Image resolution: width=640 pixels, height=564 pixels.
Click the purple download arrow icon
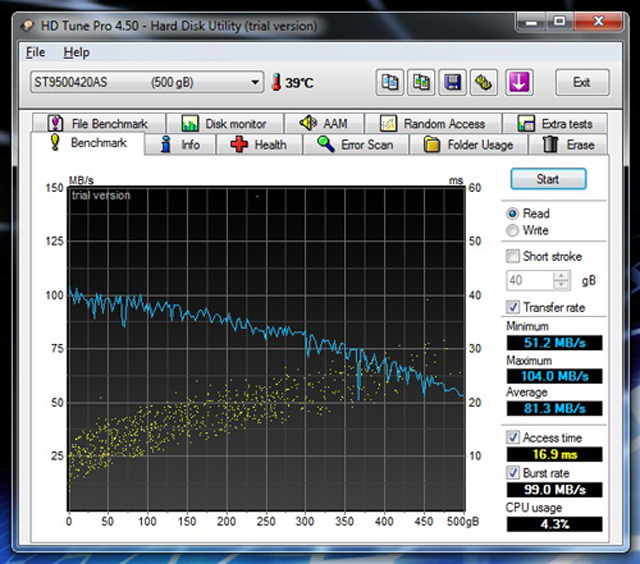click(x=518, y=83)
